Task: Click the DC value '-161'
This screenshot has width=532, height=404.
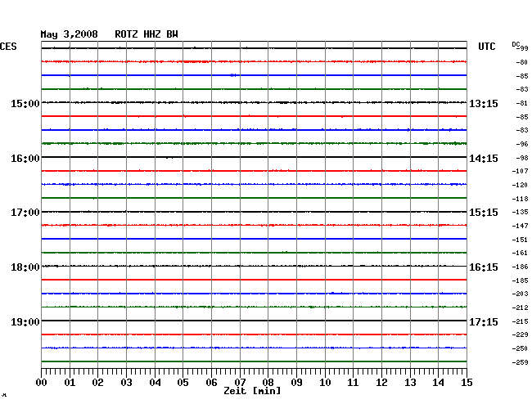Action: click(520, 253)
